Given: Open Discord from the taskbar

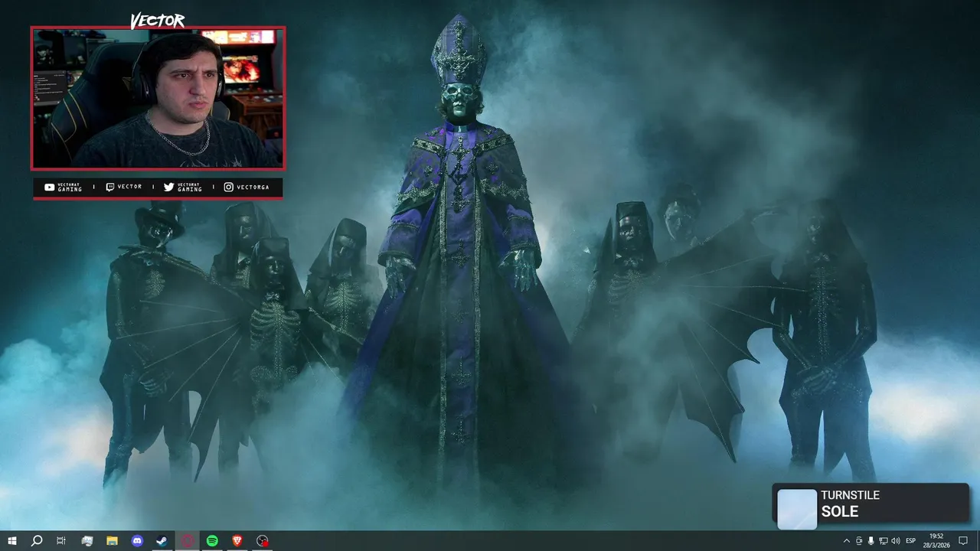Looking at the screenshot, I should tap(137, 541).
